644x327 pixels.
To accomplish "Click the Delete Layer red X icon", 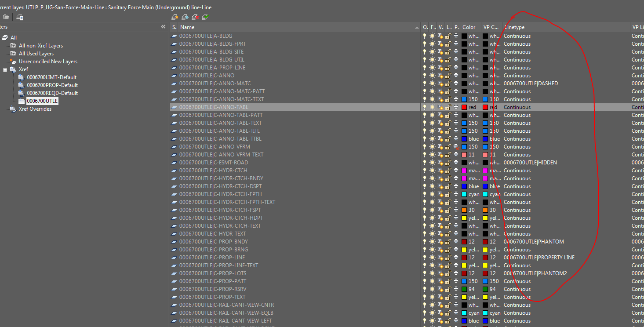I will pos(195,17).
